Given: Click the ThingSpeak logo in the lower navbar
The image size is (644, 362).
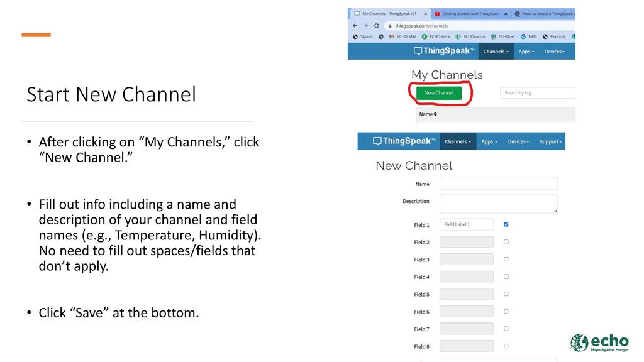Looking at the screenshot, I should tap(402, 141).
